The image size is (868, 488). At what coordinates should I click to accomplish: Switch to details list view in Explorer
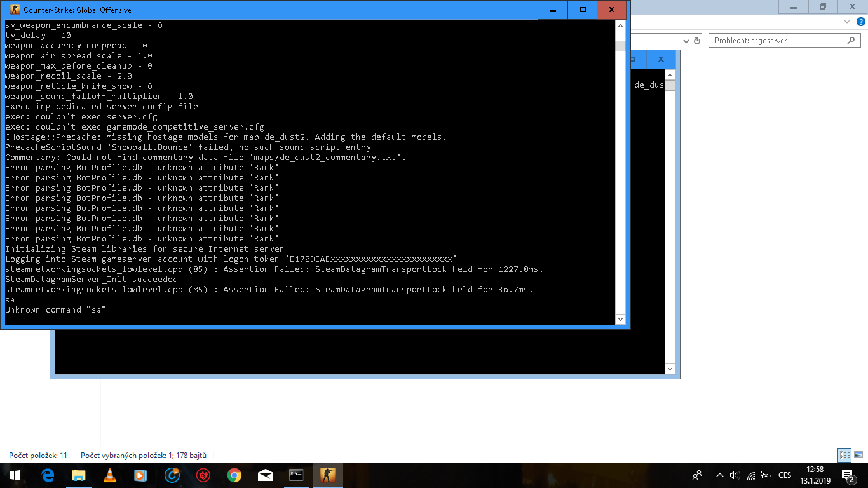[844, 455]
